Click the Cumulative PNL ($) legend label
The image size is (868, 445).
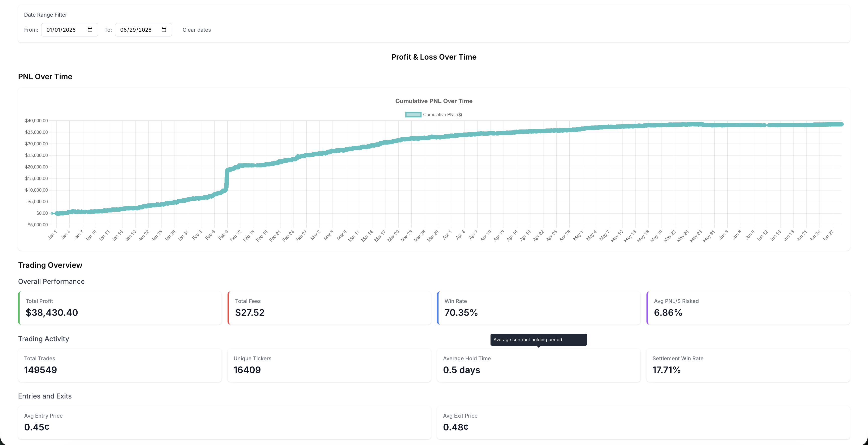point(442,115)
